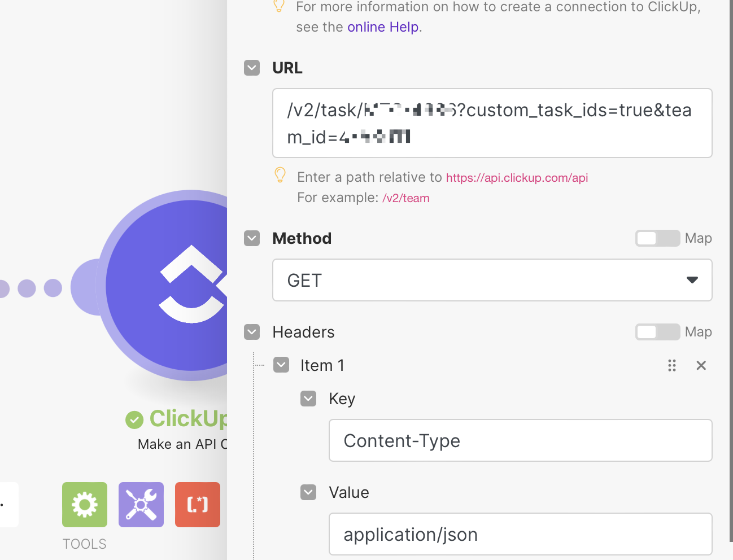
Task: Collapse the Headers section chevron
Action: (x=252, y=332)
